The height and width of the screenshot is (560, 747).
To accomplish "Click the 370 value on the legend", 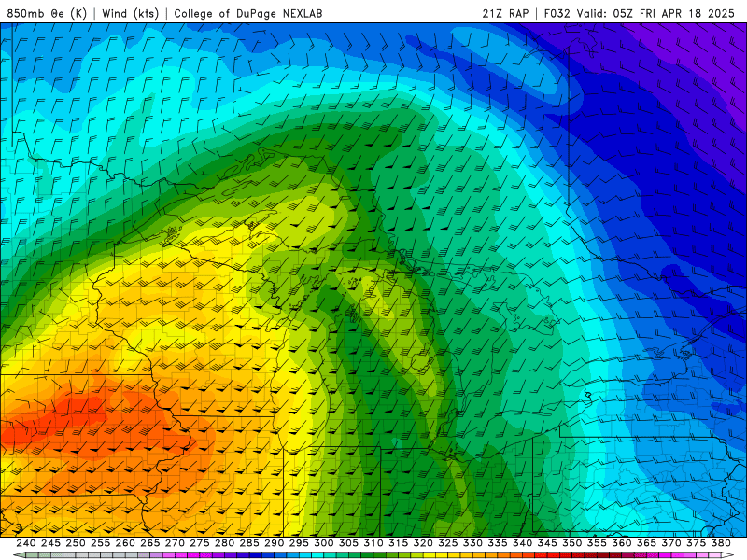I will (x=670, y=543).
